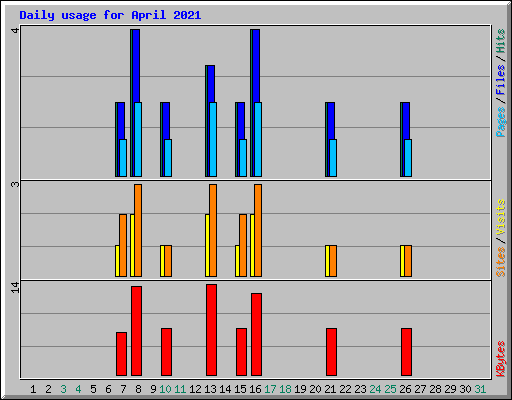Click the 'Hits' legend label

500,41
